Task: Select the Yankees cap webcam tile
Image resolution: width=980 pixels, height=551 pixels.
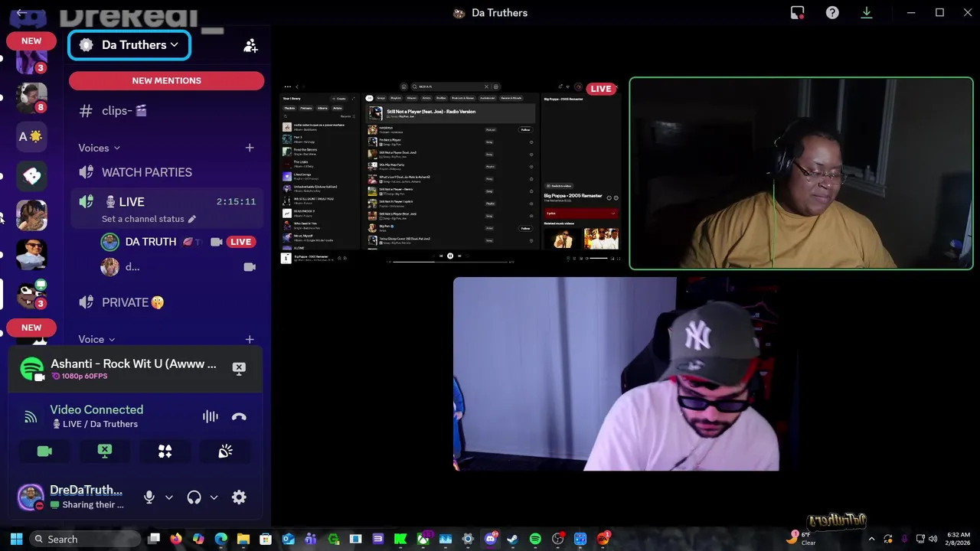Action: coord(616,373)
